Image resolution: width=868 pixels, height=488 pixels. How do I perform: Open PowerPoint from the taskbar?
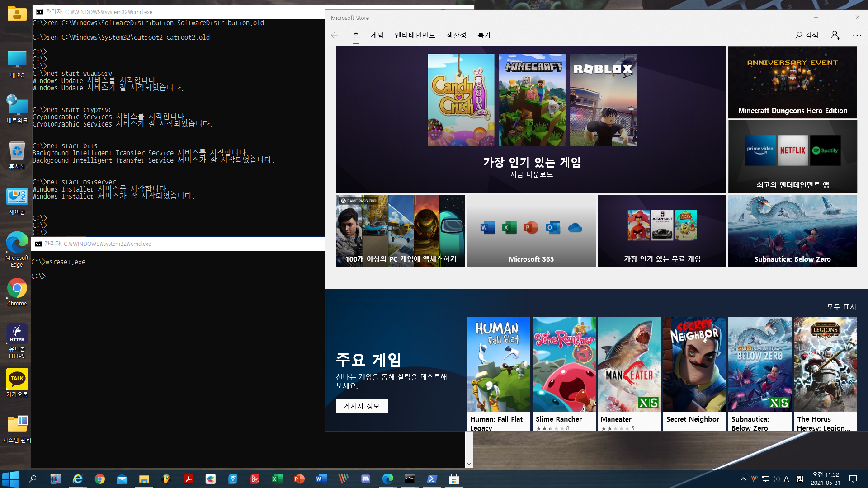tap(299, 479)
